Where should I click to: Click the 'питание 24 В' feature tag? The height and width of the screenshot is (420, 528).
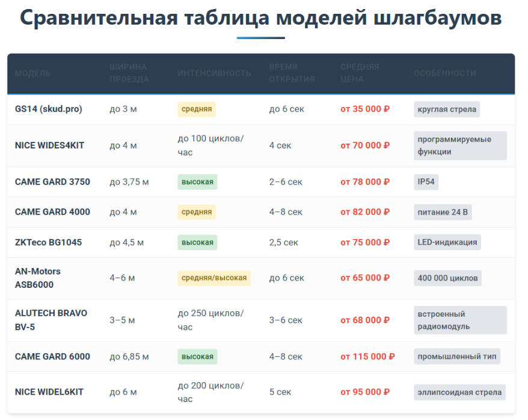pos(443,212)
